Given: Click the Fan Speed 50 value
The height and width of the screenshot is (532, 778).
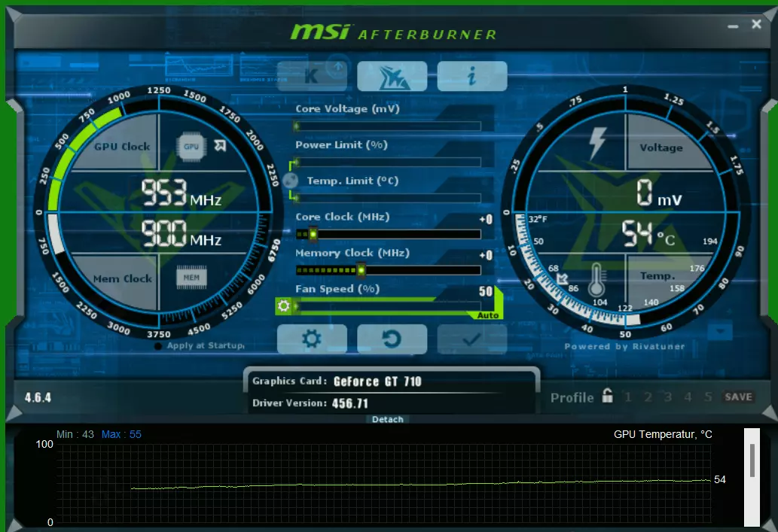Looking at the screenshot, I should click(x=486, y=291).
